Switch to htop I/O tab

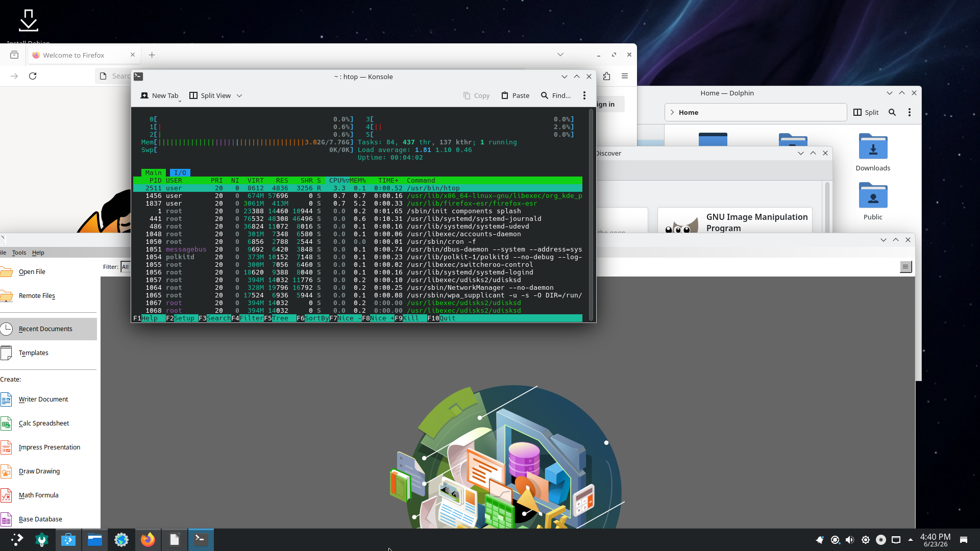(x=180, y=173)
